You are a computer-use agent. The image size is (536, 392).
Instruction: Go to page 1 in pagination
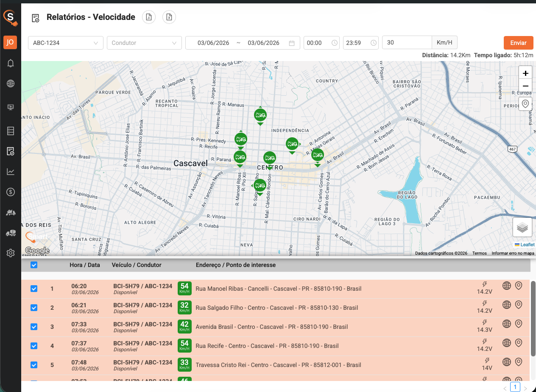click(x=515, y=387)
